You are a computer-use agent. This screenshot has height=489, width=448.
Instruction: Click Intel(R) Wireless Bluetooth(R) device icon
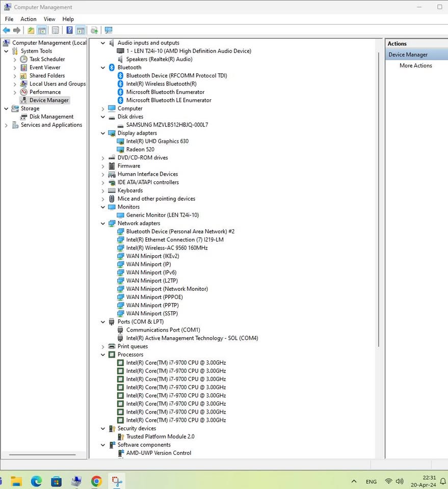point(120,84)
